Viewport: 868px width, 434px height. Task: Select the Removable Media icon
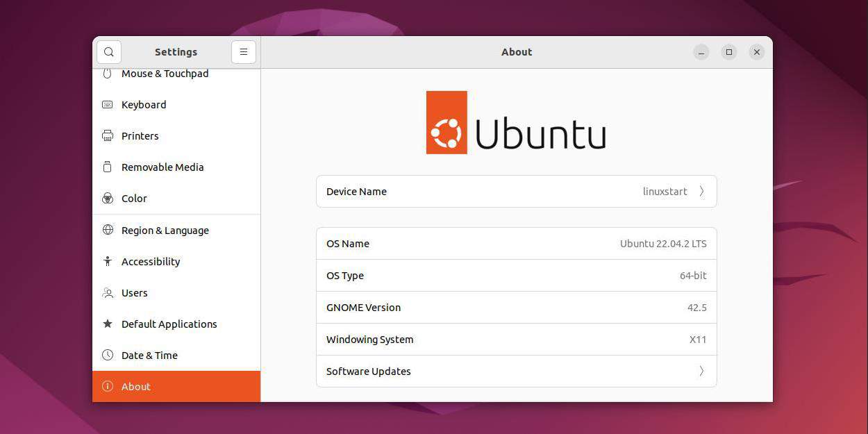point(108,167)
